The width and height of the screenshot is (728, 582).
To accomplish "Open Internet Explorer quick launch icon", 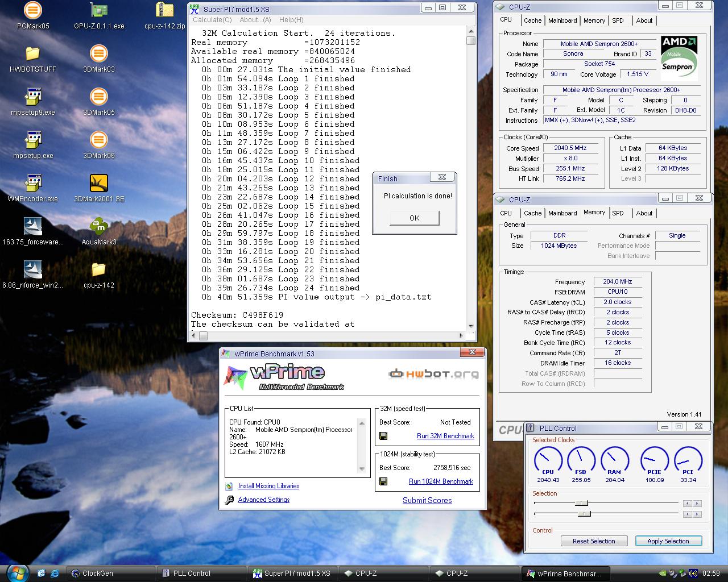I will click(x=55, y=573).
